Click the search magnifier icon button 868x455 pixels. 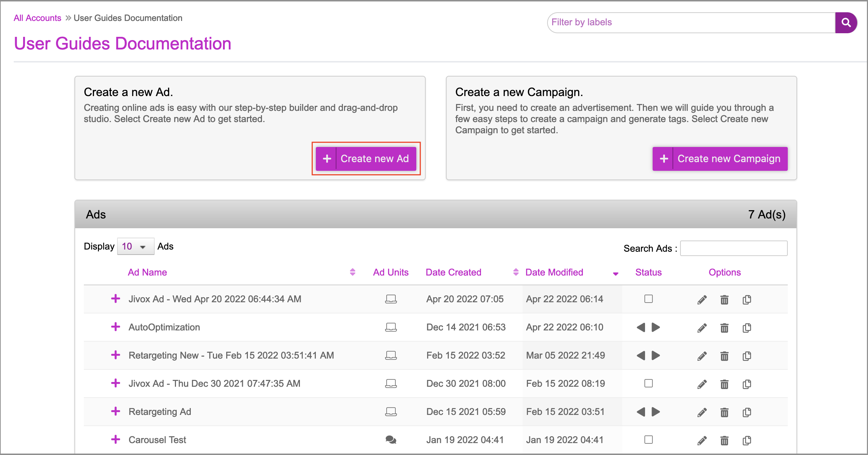pos(846,23)
